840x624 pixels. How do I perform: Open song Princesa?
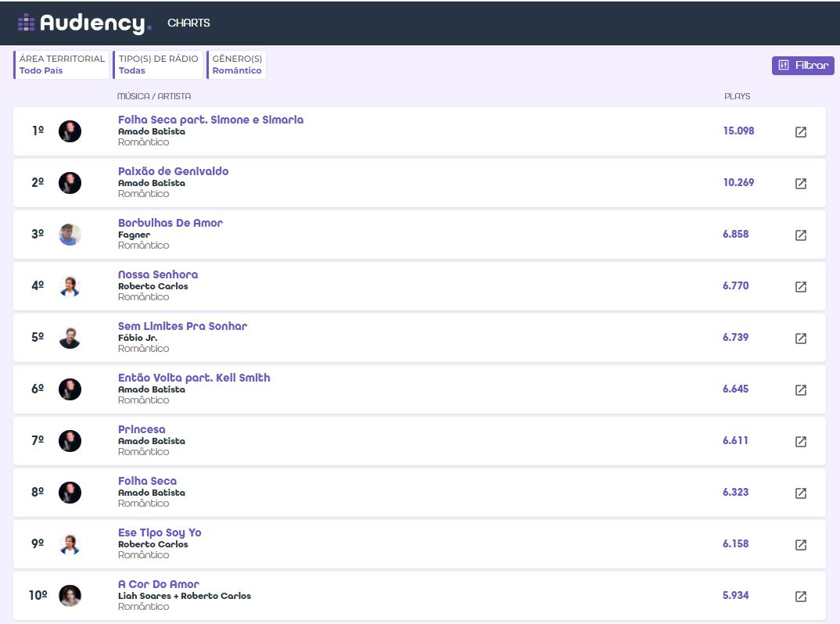tap(142, 429)
